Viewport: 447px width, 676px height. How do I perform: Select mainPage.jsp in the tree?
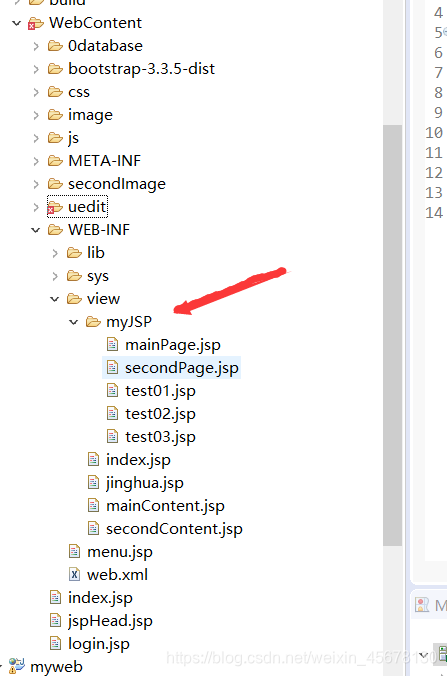coord(173,345)
